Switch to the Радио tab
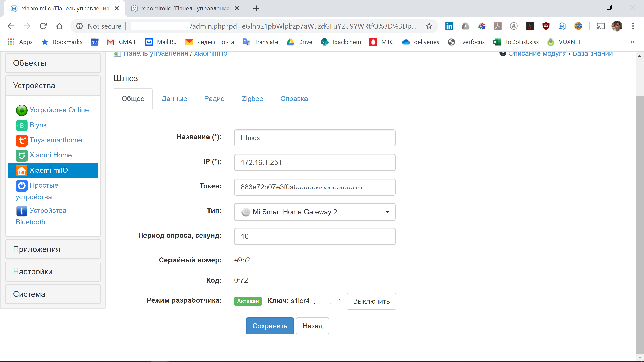The image size is (644, 362). pos(214,99)
